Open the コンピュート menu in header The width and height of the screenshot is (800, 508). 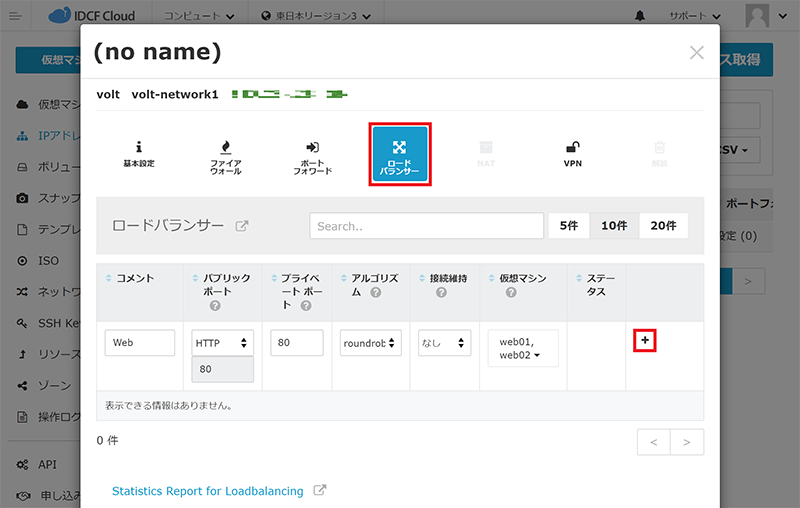pyautogui.click(x=203, y=17)
